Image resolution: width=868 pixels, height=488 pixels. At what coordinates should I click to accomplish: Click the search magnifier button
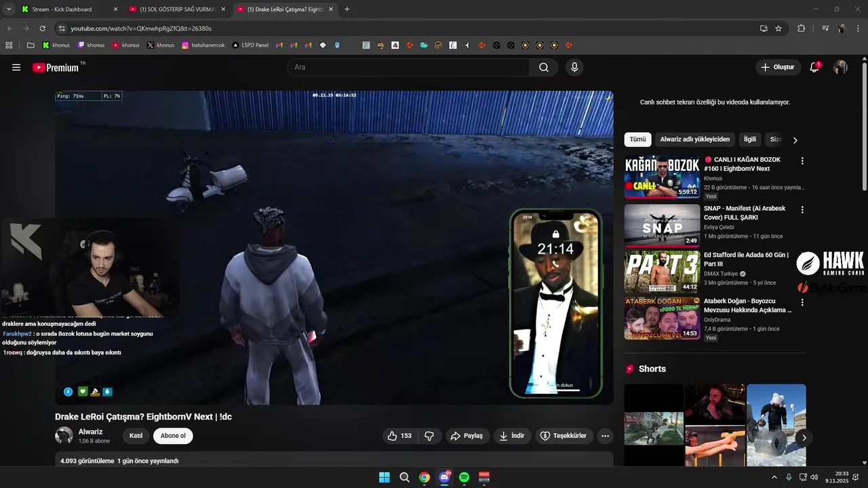pyautogui.click(x=544, y=67)
